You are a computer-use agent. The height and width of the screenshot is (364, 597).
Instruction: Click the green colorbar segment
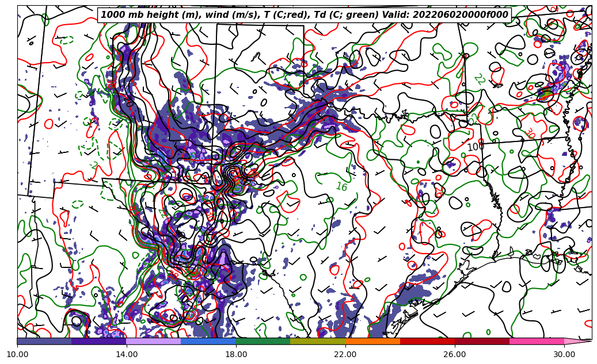point(263,341)
